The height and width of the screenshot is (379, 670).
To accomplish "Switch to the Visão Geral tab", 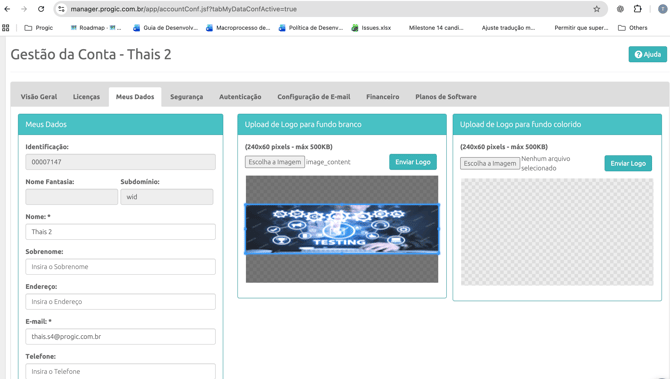I will (39, 97).
